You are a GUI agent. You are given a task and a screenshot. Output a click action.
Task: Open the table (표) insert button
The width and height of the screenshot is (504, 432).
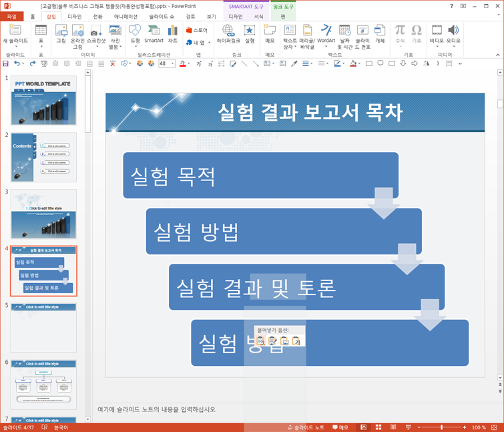click(41, 35)
